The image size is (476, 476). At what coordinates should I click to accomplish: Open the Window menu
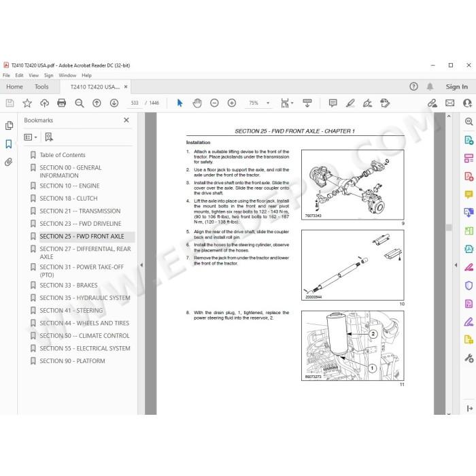click(x=67, y=75)
